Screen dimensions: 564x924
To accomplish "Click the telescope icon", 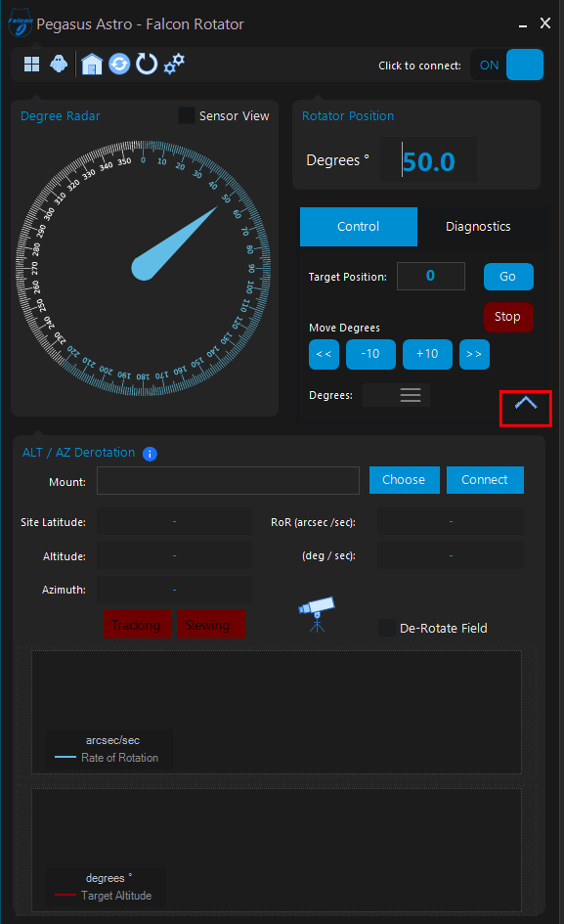I will 317,613.
